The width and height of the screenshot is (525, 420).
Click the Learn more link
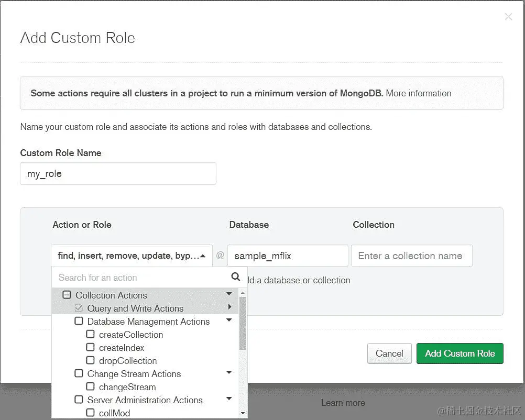[343, 402]
